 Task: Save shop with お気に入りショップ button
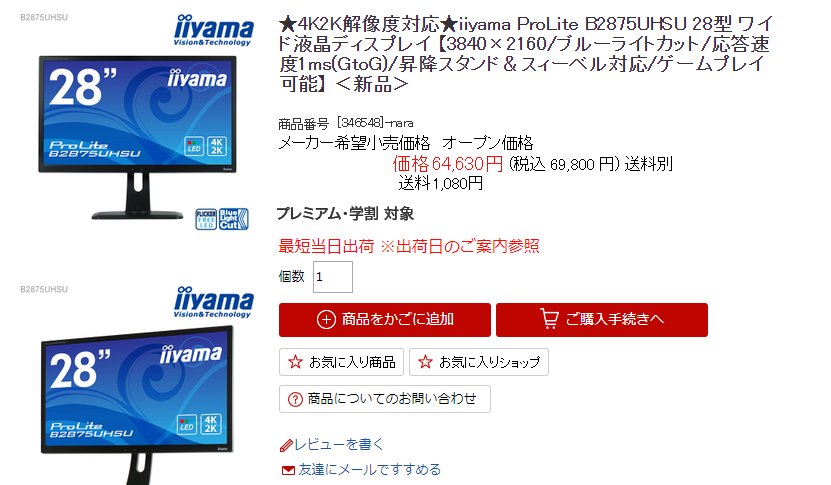(x=479, y=362)
